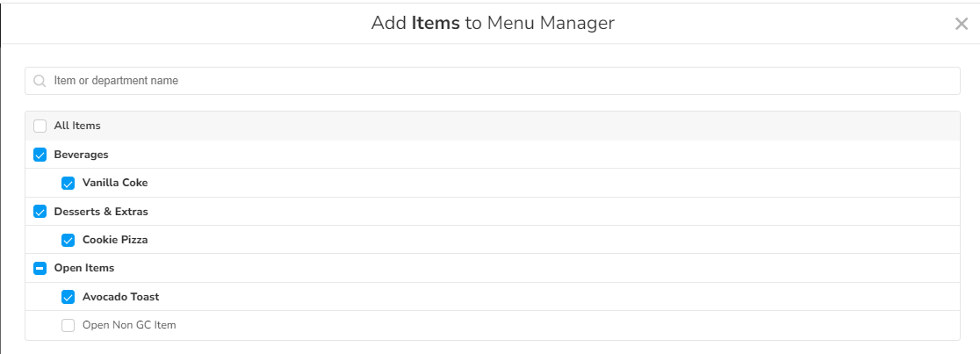This screenshot has height=354, width=980.
Task: Toggle the partially selected Open Items checkbox
Action: pos(40,268)
